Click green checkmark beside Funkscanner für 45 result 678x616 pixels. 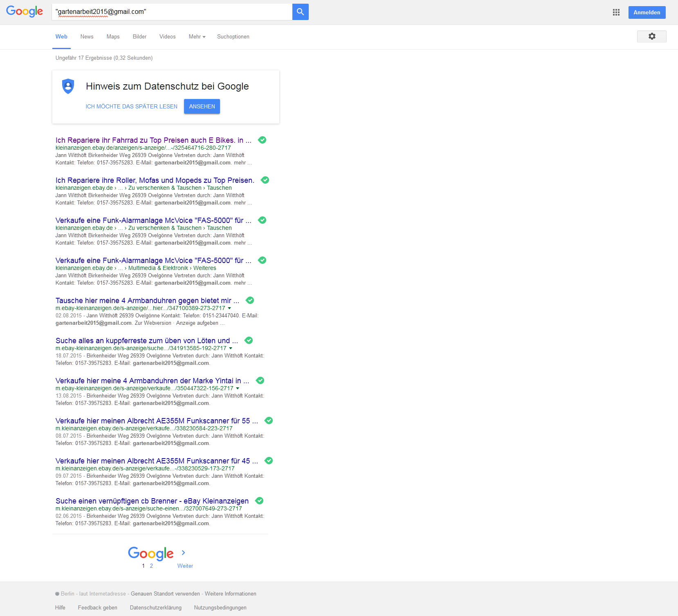269,461
